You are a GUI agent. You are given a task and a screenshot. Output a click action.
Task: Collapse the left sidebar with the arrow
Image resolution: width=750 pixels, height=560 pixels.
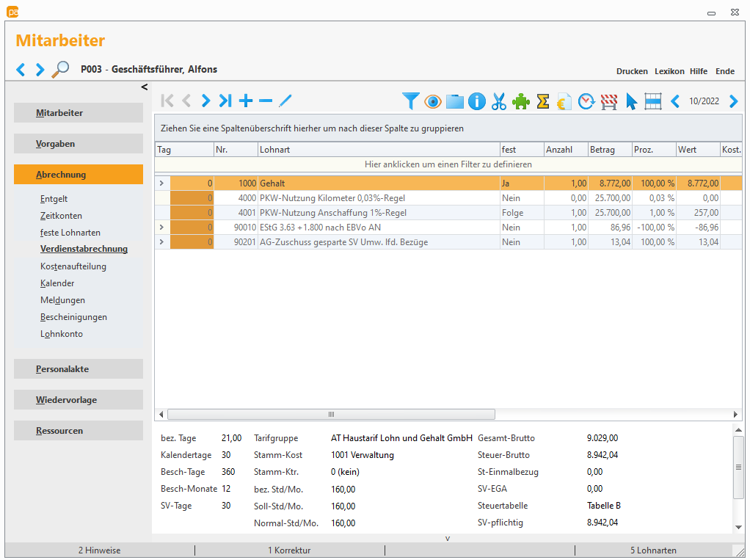(x=145, y=87)
